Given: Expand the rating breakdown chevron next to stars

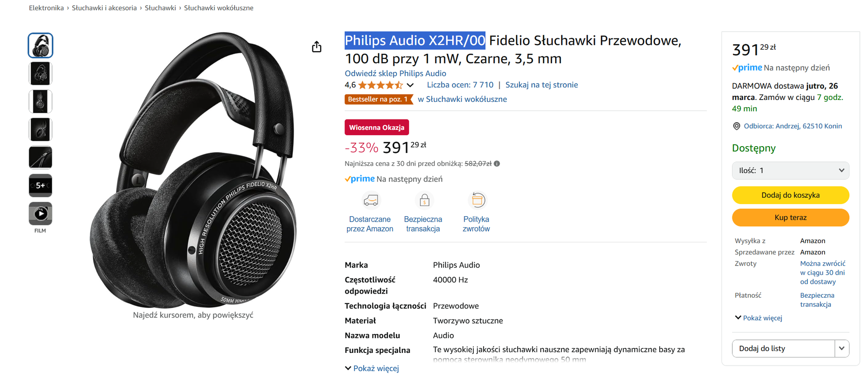Looking at the screenshot, I should tap(410, 85).
